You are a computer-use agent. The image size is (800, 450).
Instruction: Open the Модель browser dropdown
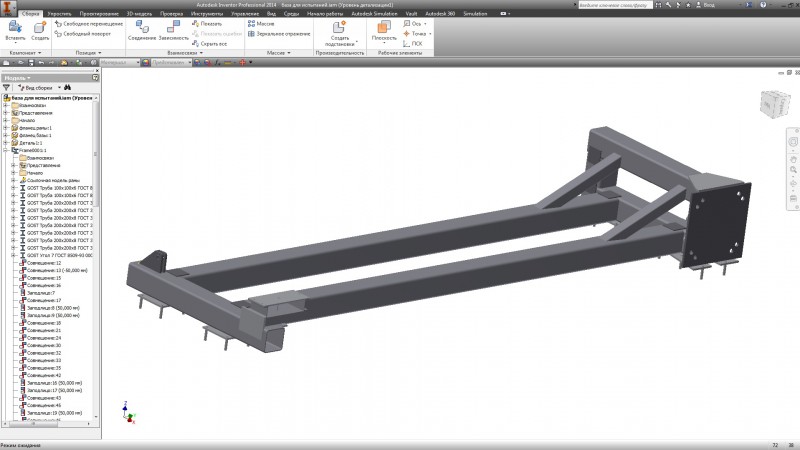click(17, 78)
